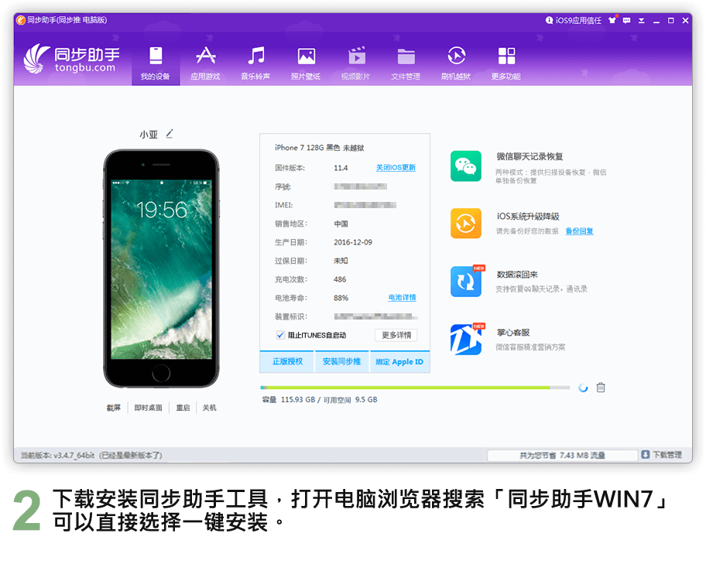
Task: Open iOS系统升级降级 orange icon
Action: [x=465, y=224]
